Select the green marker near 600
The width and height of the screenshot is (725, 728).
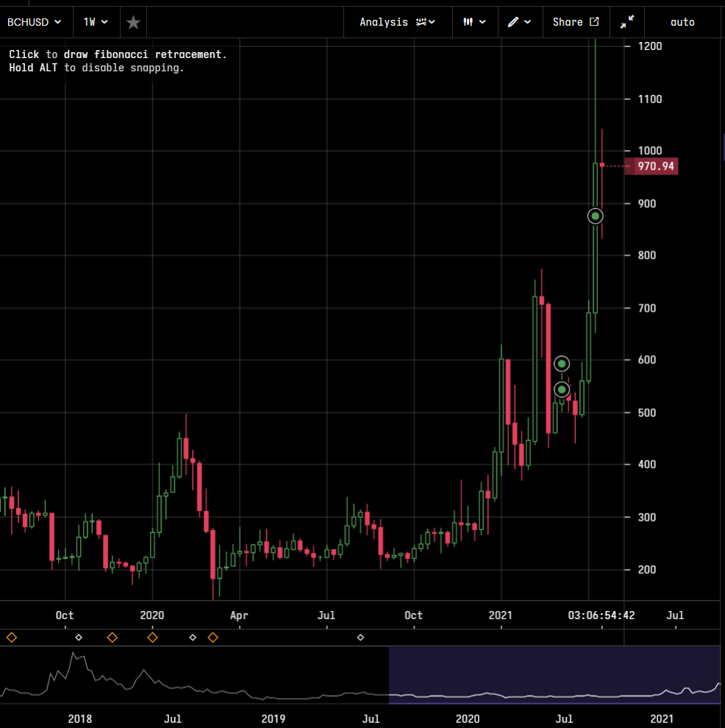tap(562, 363)
